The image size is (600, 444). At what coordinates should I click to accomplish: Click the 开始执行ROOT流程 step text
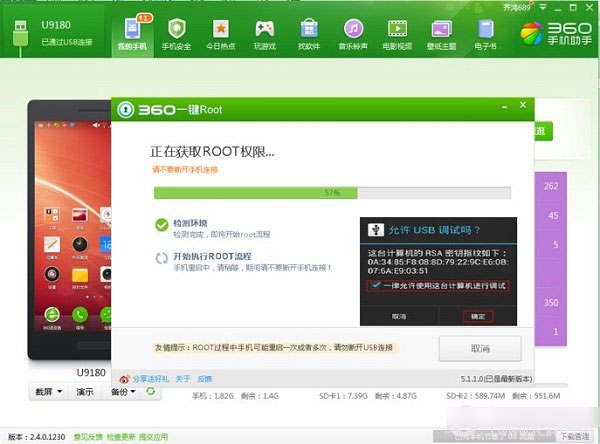(212, 256)
